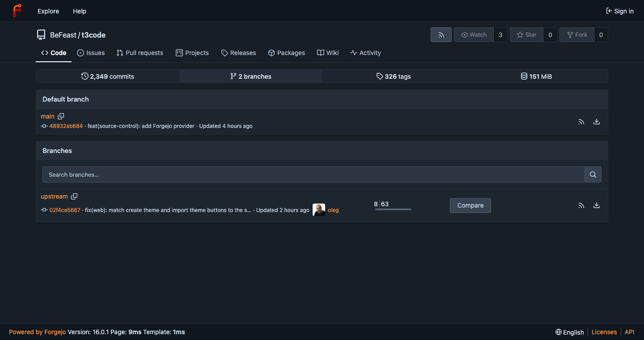View the 326 tags
Viewport: 644px width, 340px height.
pyautogui.click(x=394, y=76)
